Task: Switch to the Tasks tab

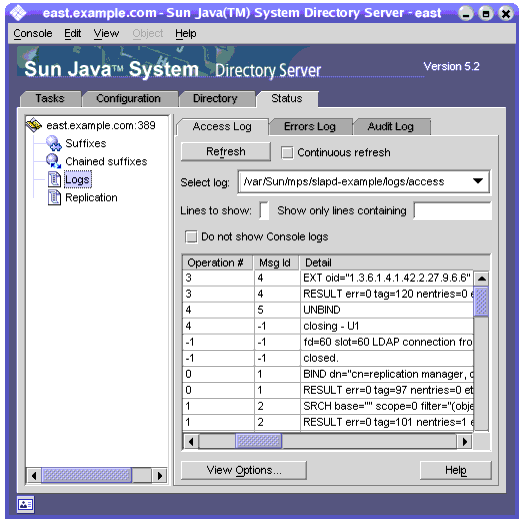Action: 50,99
